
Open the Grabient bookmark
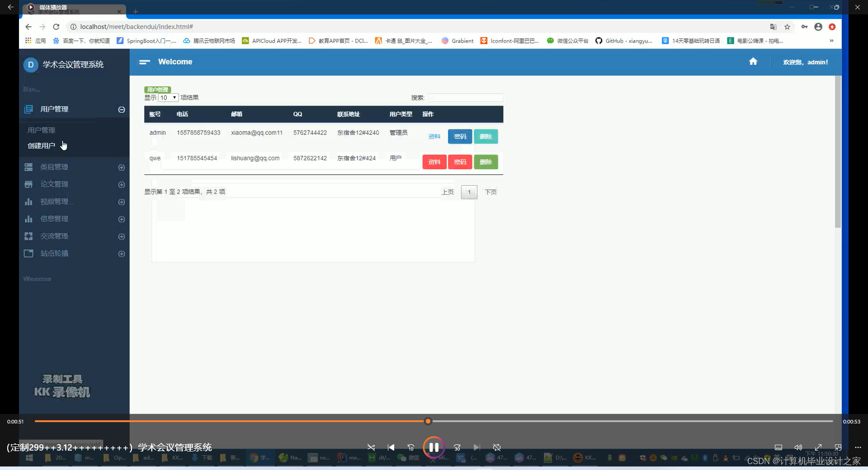(458, 41)
